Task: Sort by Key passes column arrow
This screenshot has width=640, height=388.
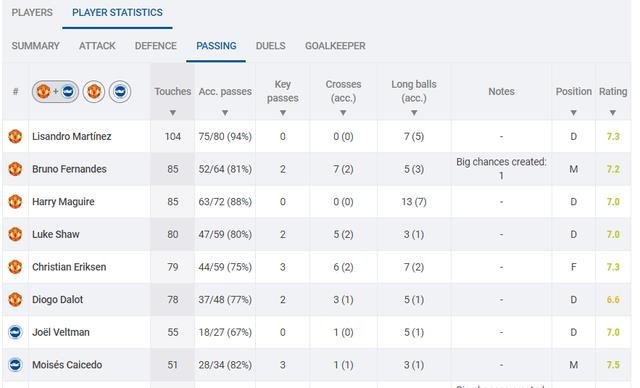Action: tap(282, 113)
